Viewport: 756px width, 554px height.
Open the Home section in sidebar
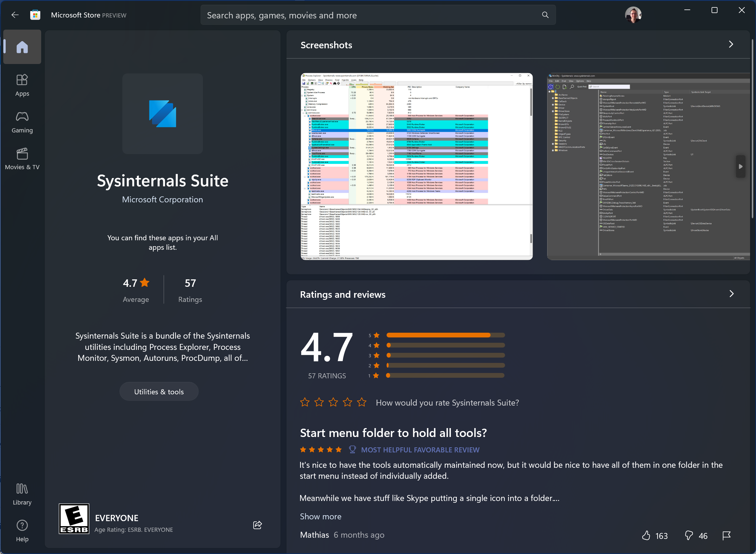22,47
